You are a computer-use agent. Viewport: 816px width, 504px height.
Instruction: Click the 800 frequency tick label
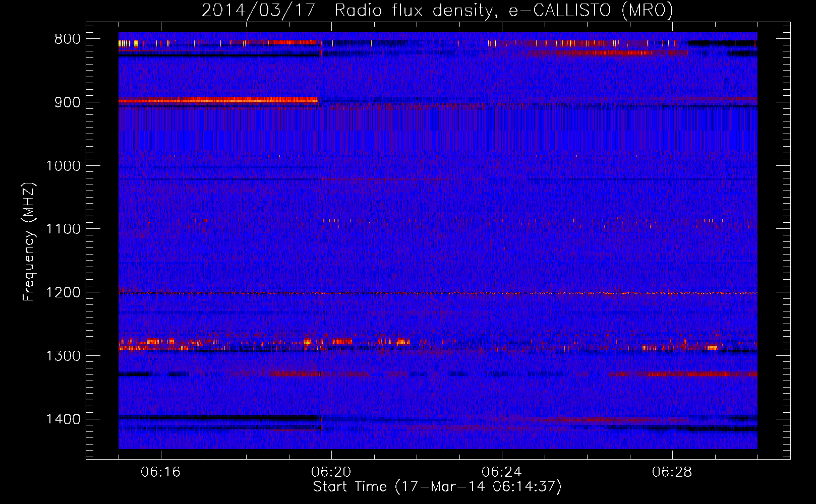click(x=68, y=39)
